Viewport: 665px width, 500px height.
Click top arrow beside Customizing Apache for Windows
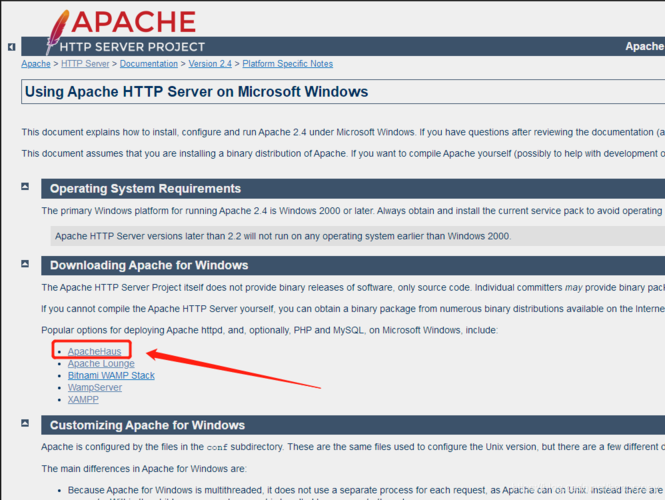pos(25,423)
